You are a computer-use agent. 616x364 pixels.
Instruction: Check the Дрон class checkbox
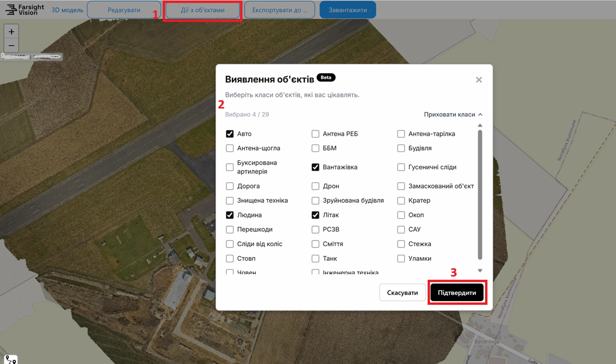point(315,186)
